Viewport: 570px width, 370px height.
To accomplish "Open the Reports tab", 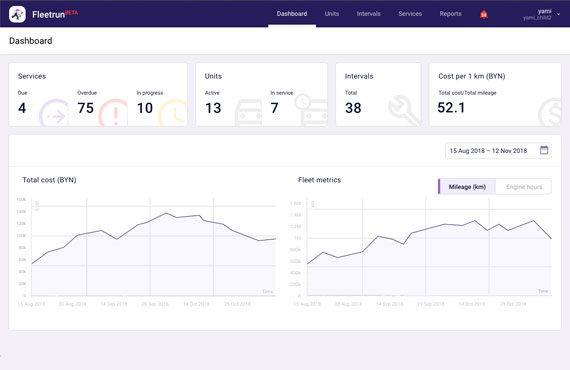I will click(450, 14).
